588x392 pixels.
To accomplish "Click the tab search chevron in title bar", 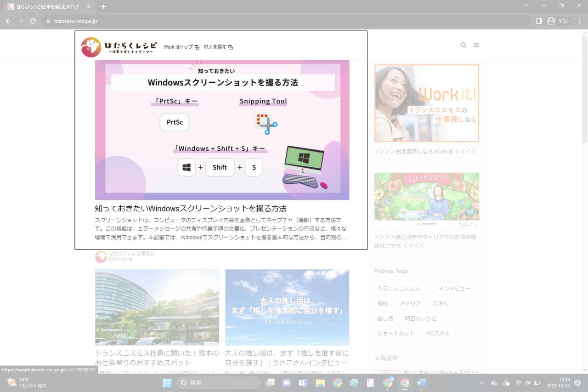I will pos(526,6).
